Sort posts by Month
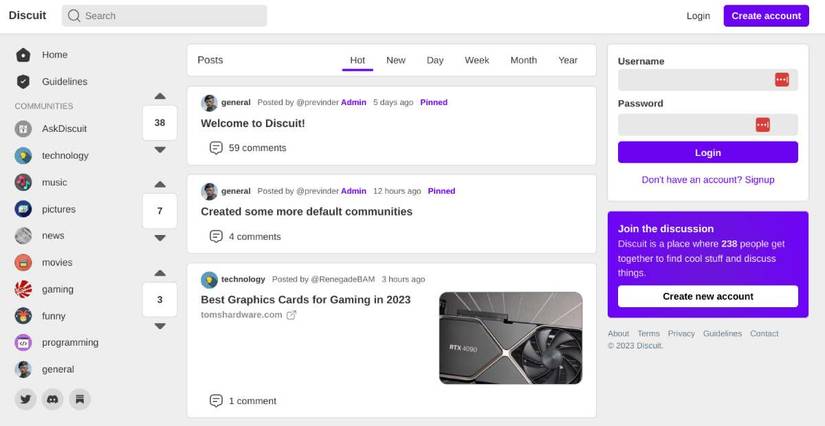This screenshot has height=426, width=825. (x=524, y=60)
